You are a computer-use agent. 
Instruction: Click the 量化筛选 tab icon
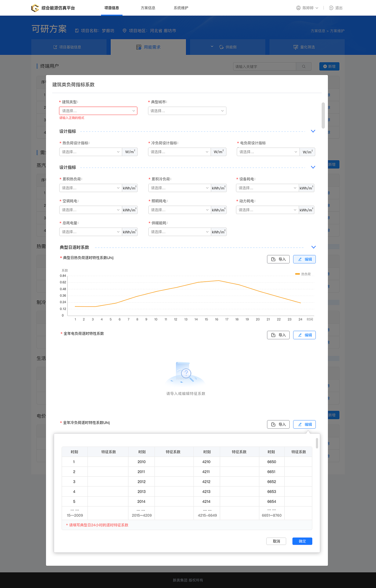(296, 47)
